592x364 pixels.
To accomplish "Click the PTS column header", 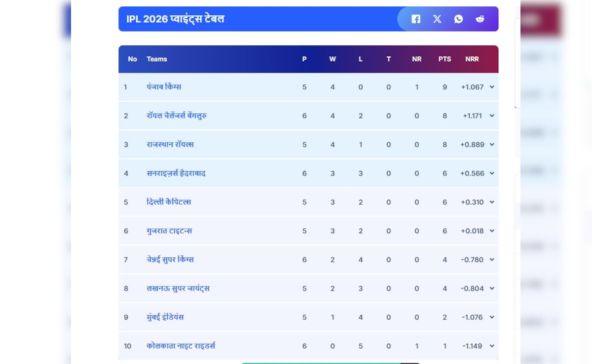I will pos(444,59).
